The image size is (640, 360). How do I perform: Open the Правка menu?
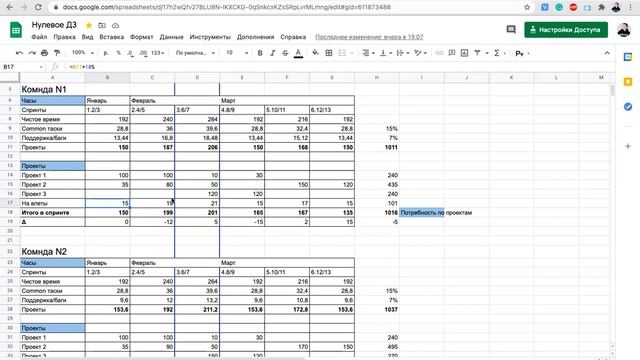click(x=64, y=37)
